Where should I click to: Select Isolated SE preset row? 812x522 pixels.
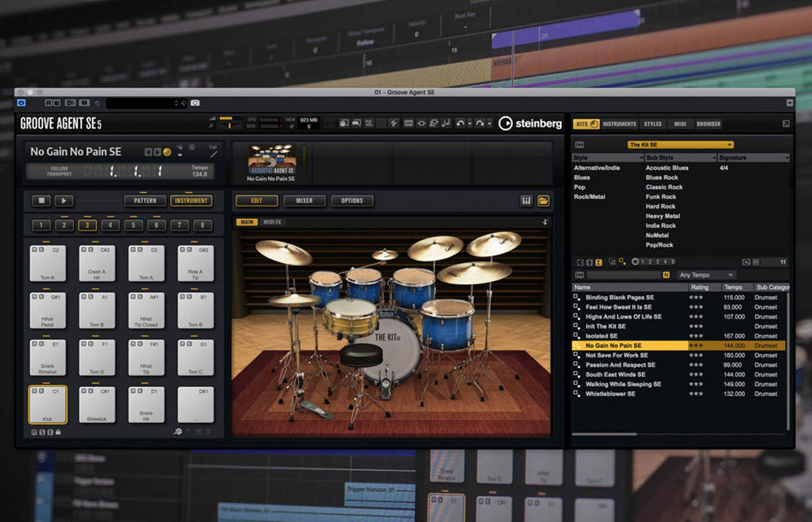point(679,336)
